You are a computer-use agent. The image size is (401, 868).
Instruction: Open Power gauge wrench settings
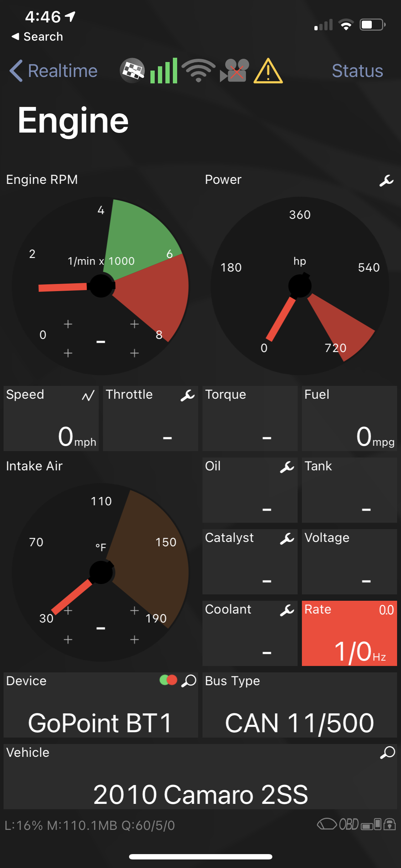point(386,181)
